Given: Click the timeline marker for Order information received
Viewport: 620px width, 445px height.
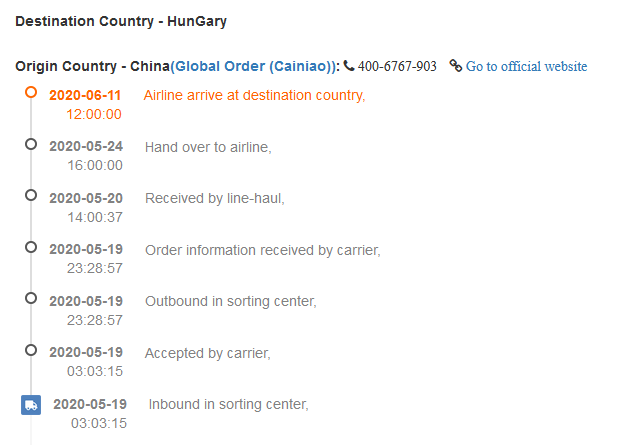Looking at the screenshot, I should tap(31, 247).
